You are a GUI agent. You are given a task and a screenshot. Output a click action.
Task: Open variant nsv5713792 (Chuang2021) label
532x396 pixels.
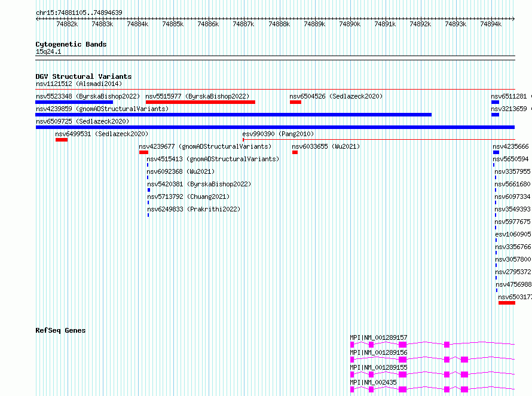tap(188, 197)
